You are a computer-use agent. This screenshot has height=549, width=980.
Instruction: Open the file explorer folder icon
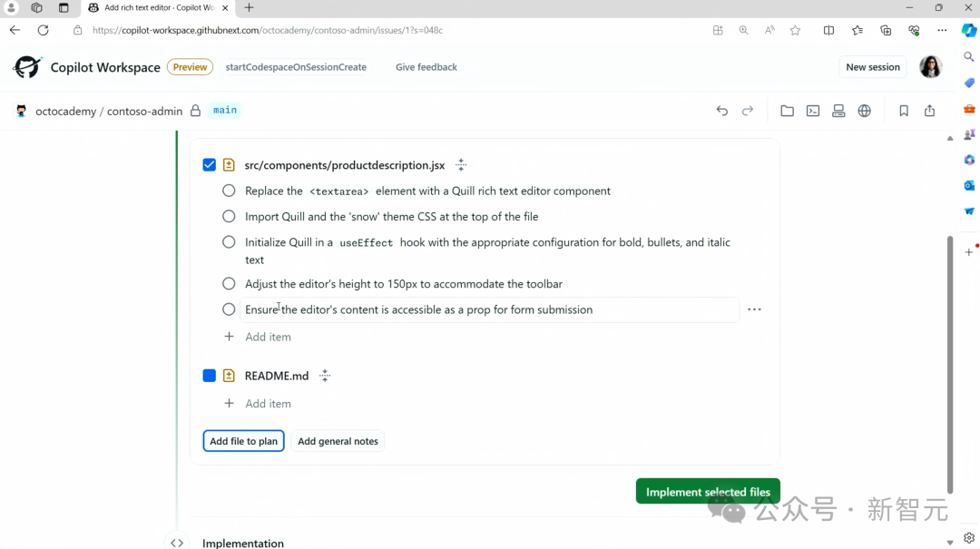(787, 111)
